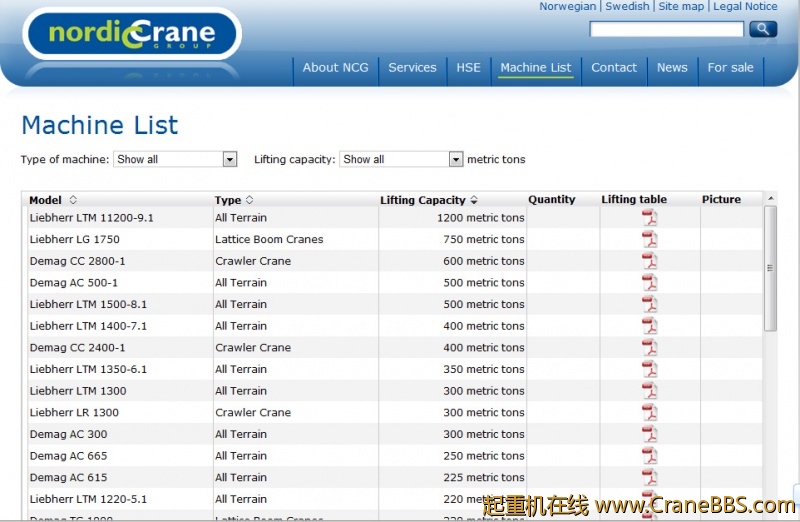Open the For sale menu item
The image size is (800, 522).
730,68
